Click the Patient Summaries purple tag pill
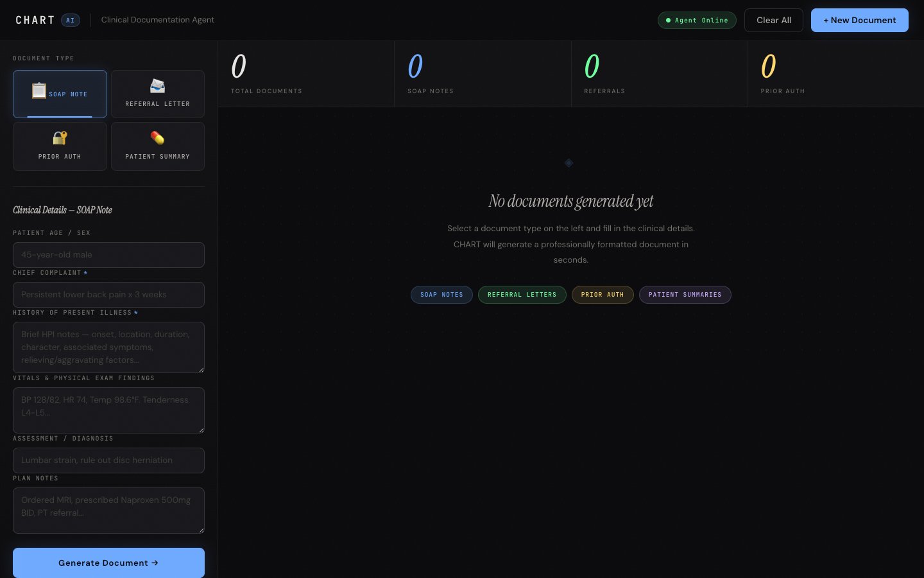The height and width of the screenshot is (578, 924). tap(685, 295)
